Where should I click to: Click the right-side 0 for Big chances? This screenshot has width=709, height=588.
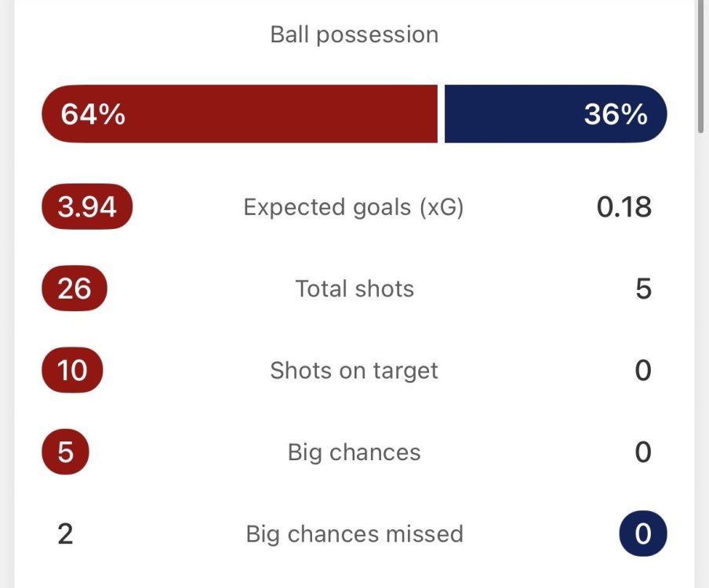click(642, 452)
